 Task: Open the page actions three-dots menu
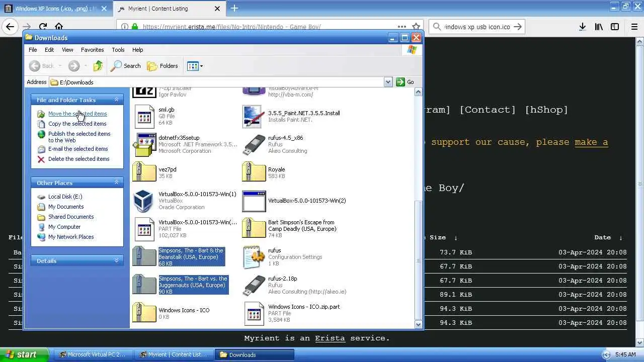click(401, 27)
